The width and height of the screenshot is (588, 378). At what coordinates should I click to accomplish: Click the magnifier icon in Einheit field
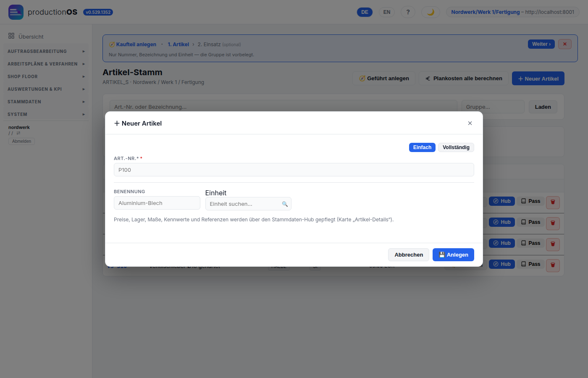[x=285, y=204]
